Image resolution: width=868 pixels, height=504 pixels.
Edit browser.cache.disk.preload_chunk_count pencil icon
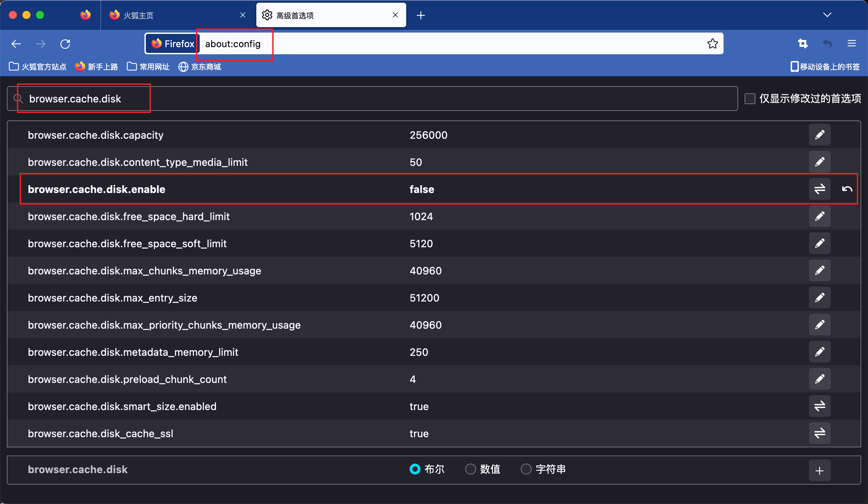click(x=820, y=379)
